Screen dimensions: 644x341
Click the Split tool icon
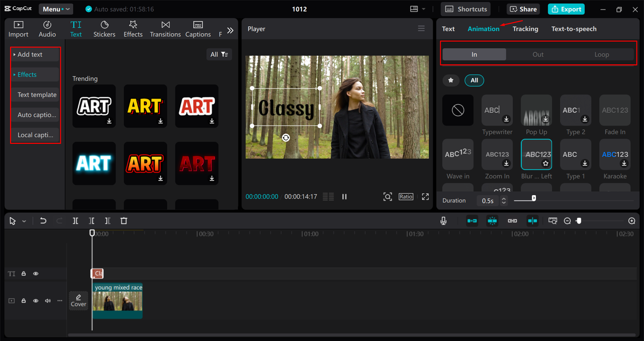75,221
